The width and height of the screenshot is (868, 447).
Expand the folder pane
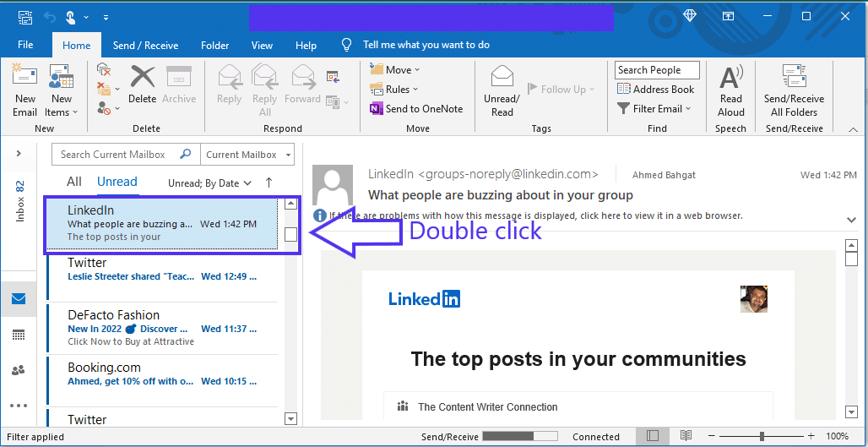[x=19, y=154]
